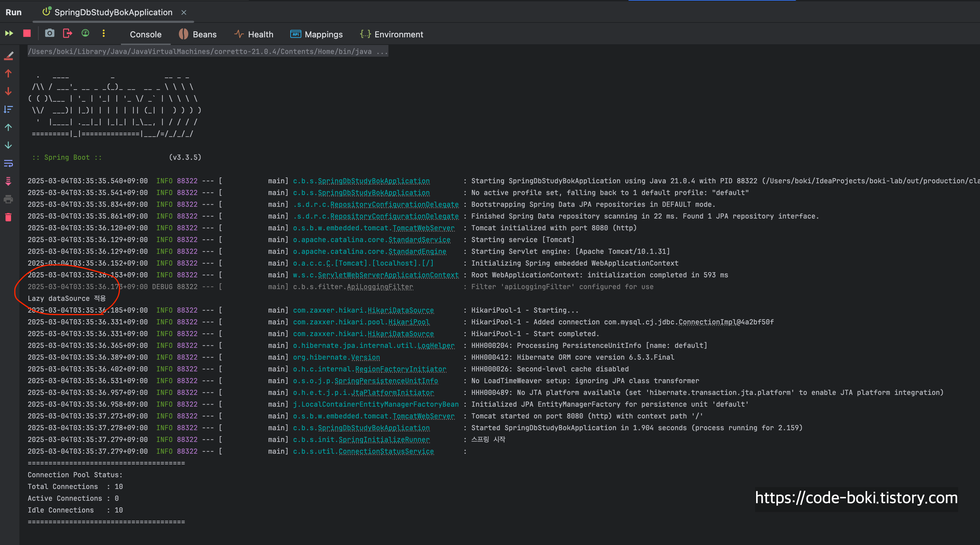Open the more actions three-dot menu

pyautogui.click(x=103, y=34)
